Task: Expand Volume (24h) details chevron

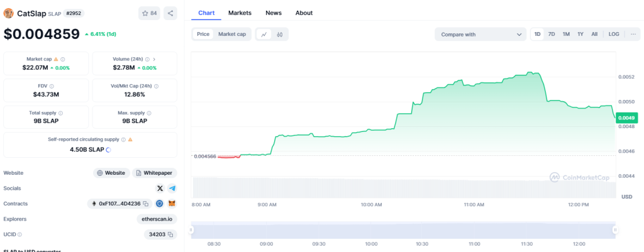Action: pos(154,59)
